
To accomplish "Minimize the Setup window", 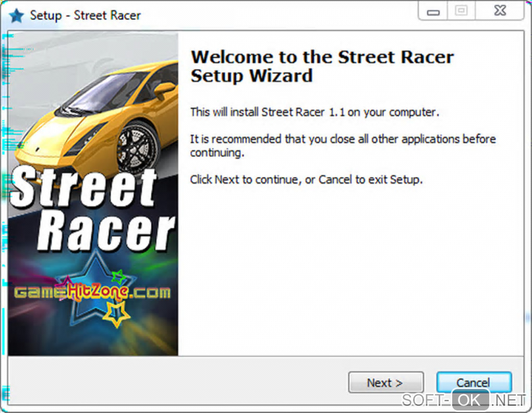I will pos(433,11).
